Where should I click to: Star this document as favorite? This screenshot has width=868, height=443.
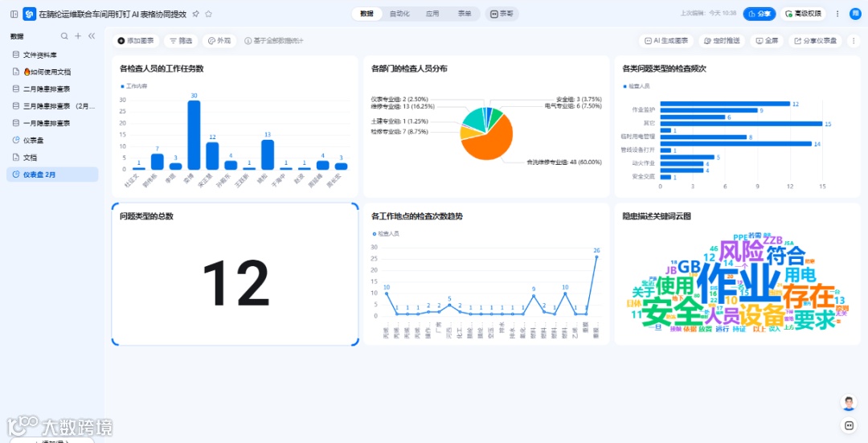pyautogui.click(x=209, y=14)
